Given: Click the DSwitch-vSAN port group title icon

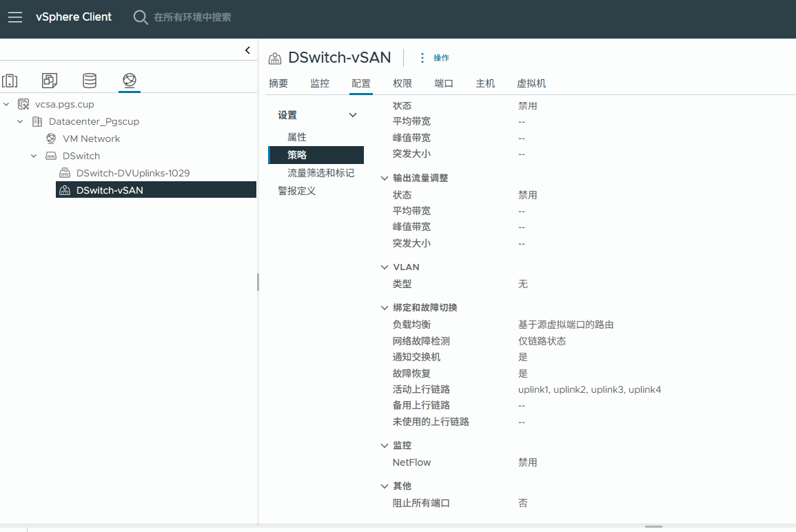Looking at the screenshot, I should (275, 59).
